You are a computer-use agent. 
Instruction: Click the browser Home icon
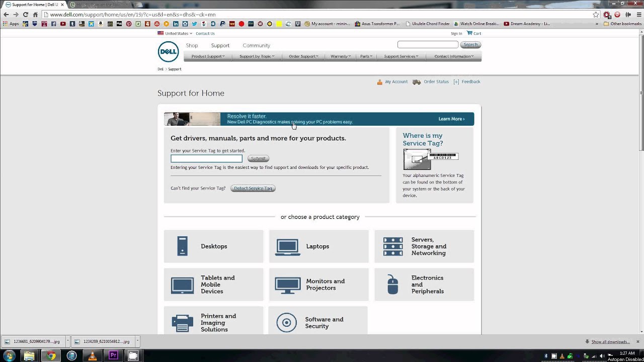pyautogui.click(x=35, y=15)
